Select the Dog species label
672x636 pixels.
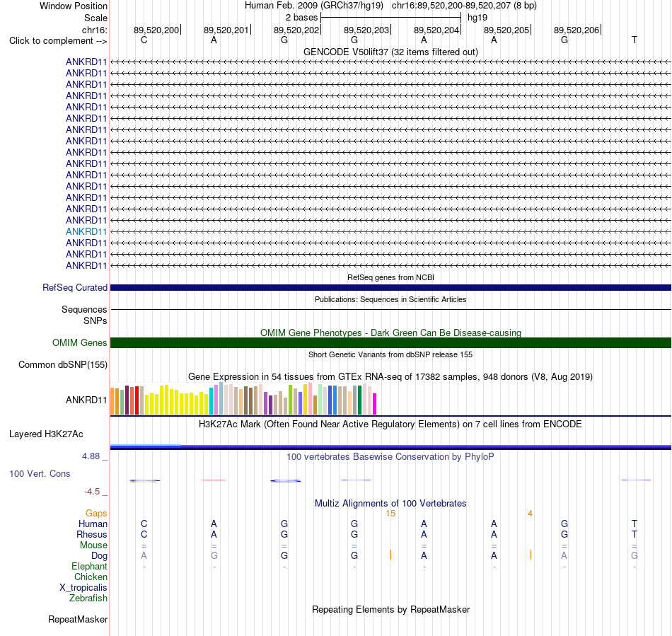coord(99,556)
